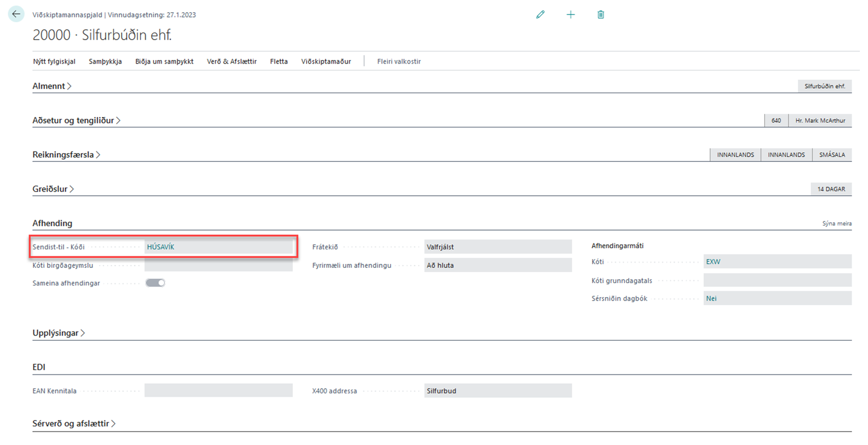
Task: Click the Samþykkja menu item
Action: (105, 61)
